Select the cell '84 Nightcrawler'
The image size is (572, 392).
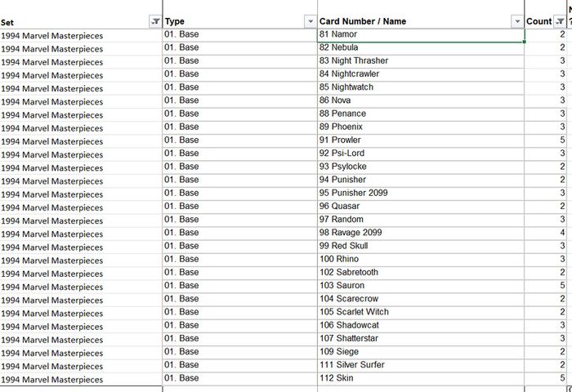pos(421,75)
